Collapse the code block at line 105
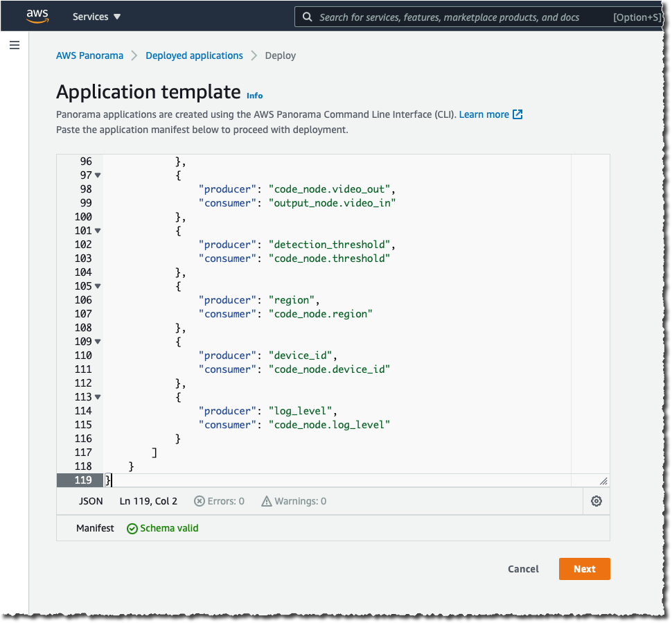The width and height of the screenshot is (672, 623). (98, 286)
